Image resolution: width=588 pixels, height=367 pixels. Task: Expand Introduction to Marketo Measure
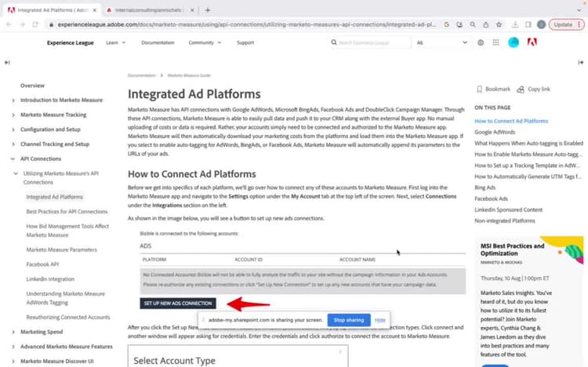[x=13, y=100]
